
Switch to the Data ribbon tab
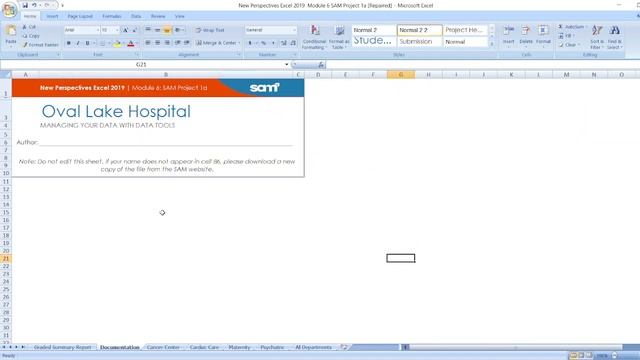(136, 16)
